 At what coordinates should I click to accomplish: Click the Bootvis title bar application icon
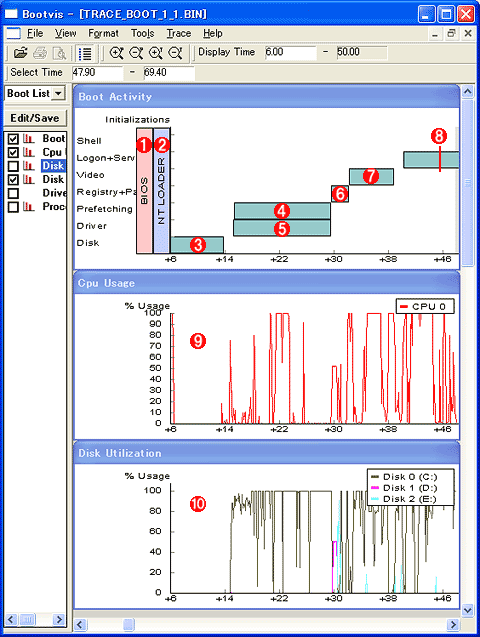click(11, 14)
